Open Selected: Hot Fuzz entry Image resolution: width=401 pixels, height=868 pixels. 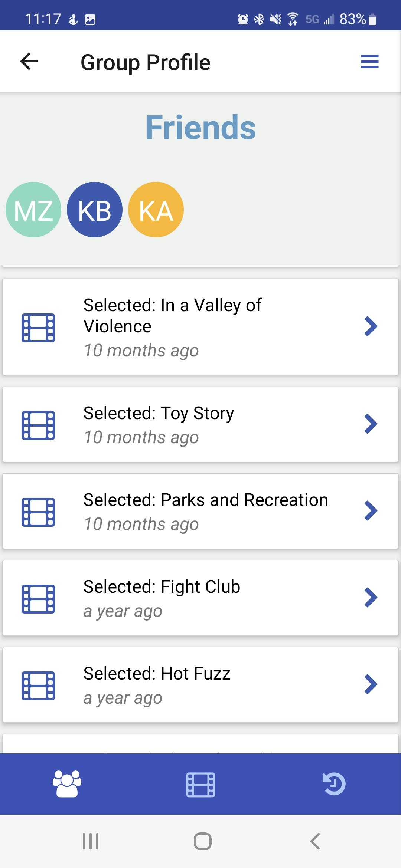tap(200, 685)
